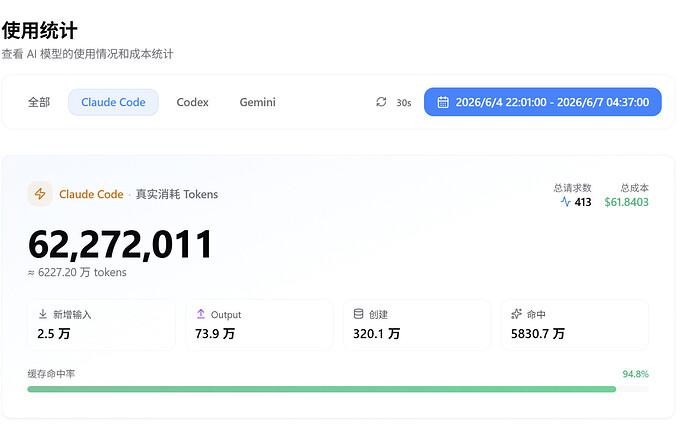Click the 新增输入 label
The height and width of the screenshot is (432, 690).
72,315
